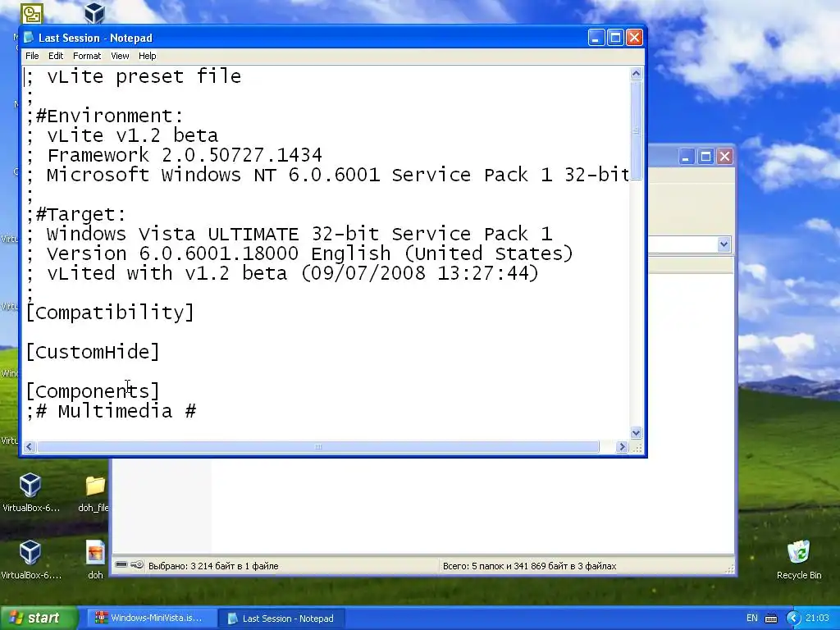Image resolution: width=840 pixels, height=630 pixels.
Task: Open the View menu in Notepad
Action: click(120, 56)
